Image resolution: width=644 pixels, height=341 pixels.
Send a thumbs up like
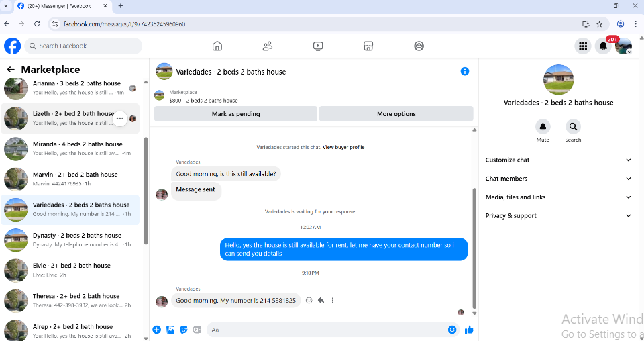[469, 330]
